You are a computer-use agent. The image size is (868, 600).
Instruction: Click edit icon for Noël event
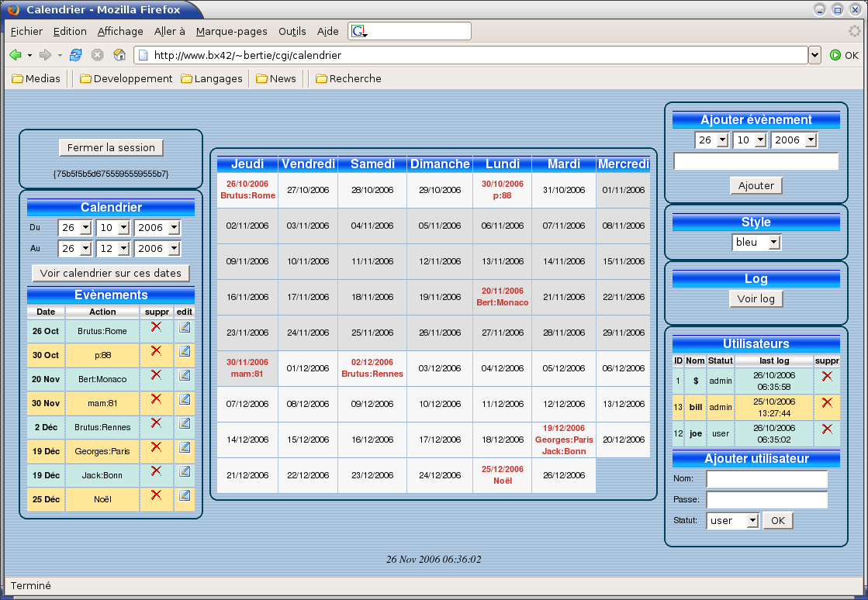pos(184,495)
